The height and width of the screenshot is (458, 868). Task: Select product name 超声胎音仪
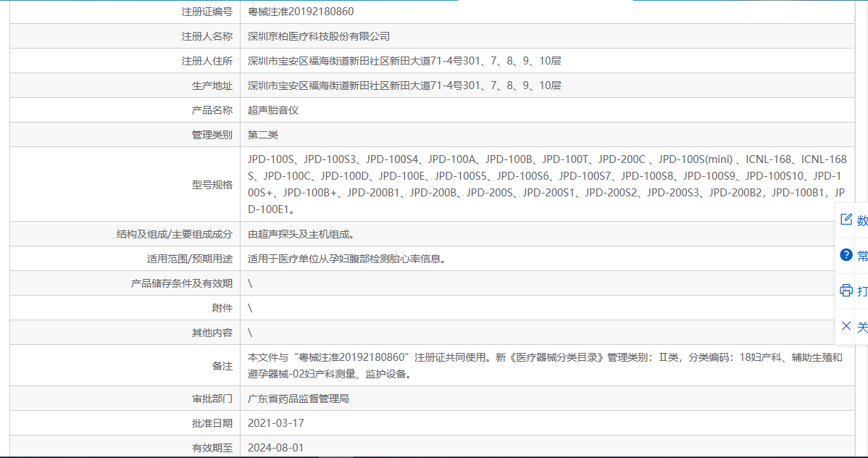pyautogui.click(x=273, y=110)
